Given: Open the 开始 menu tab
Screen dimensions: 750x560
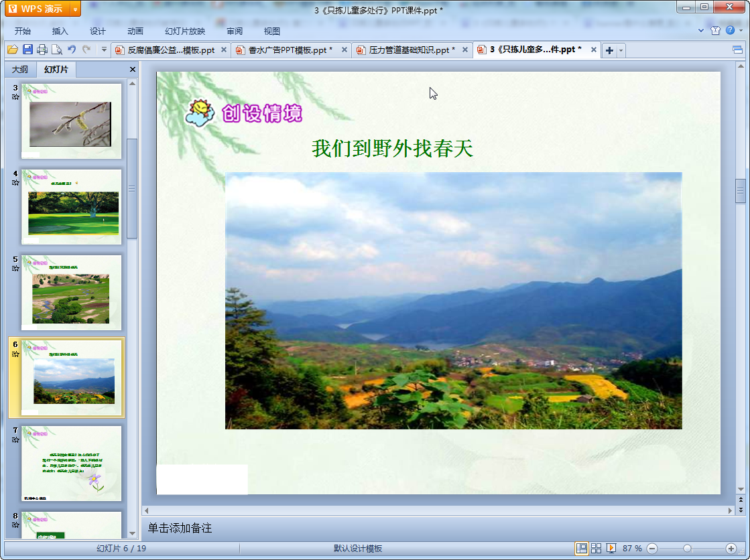Looking at the screenshot, I should tap(23, 31).
